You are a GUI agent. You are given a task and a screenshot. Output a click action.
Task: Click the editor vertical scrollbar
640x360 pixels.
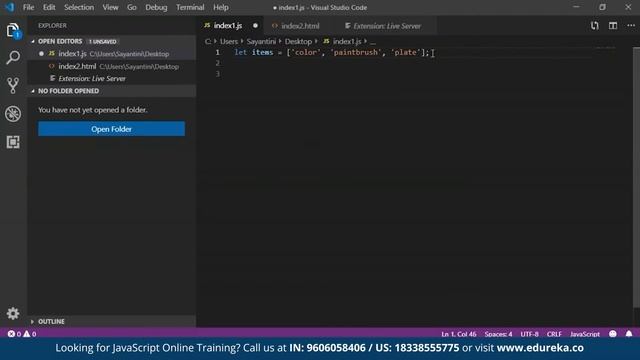(636, 178)
